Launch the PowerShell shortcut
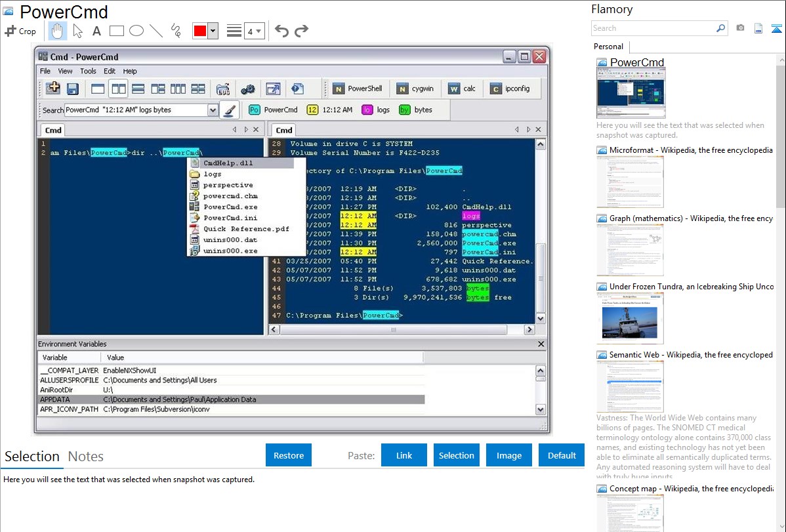This screenshot has height=532, width=786. [x=358, y=89]
